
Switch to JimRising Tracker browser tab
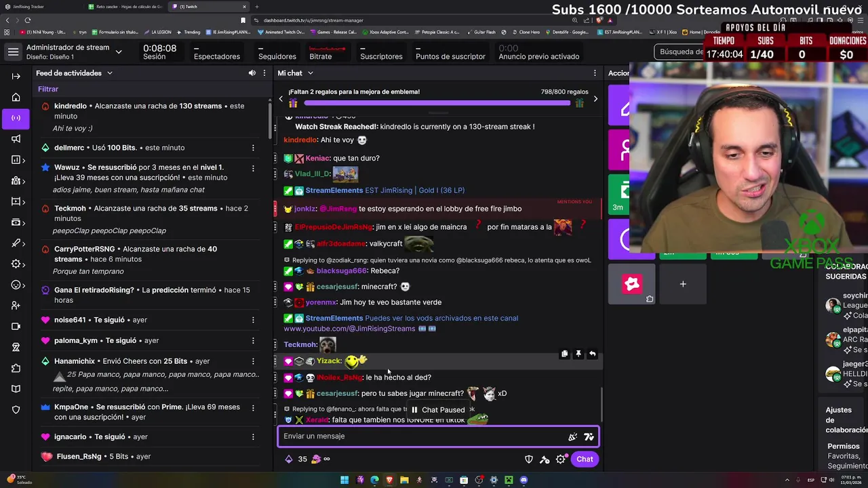[x=41, y=7]
